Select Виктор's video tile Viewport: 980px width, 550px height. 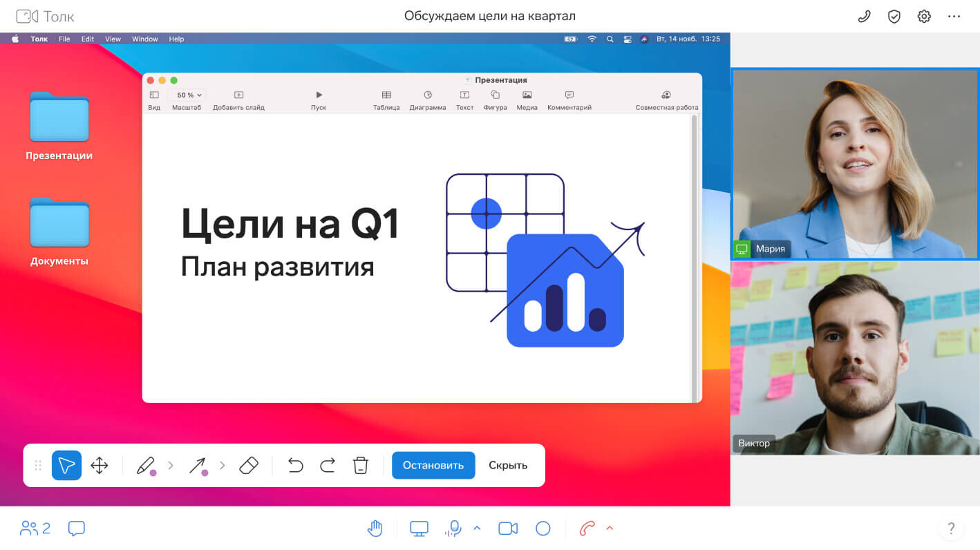855,358
